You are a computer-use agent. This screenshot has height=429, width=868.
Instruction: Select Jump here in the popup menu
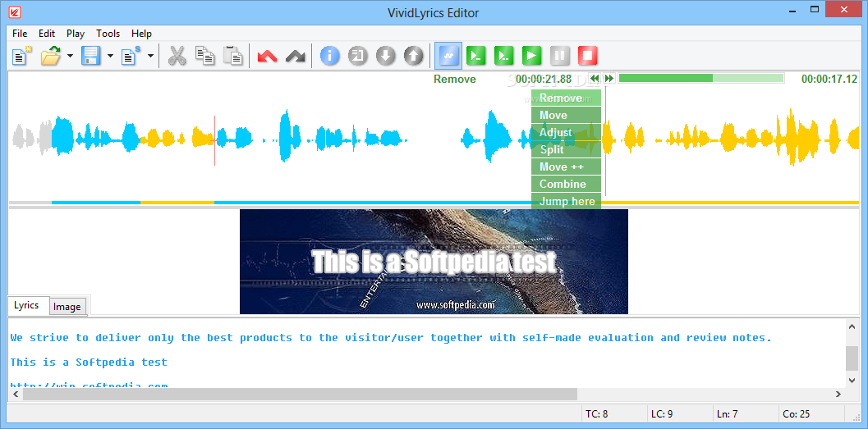click(x=566, y=201)
